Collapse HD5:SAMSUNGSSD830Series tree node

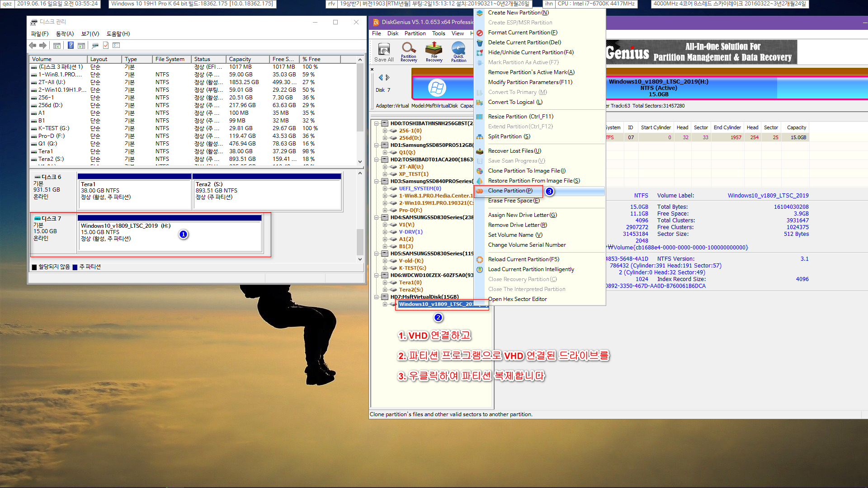(x=376, y=253)
